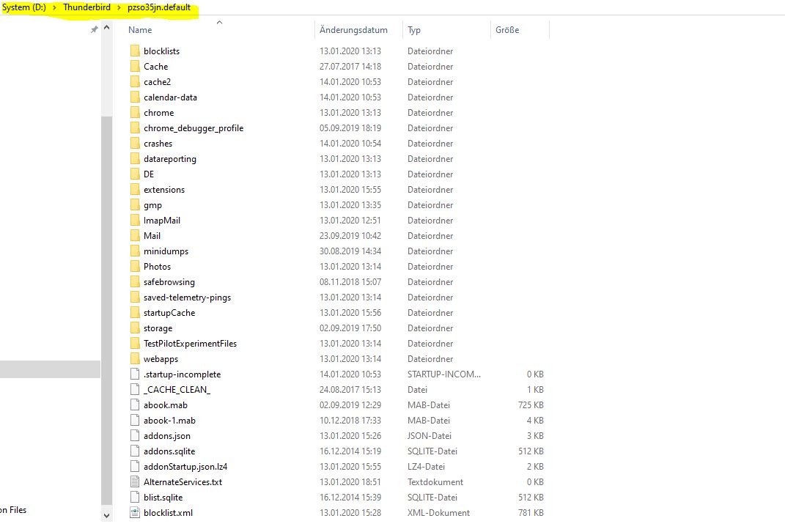
Task: Expand the chevron after System (D:)
Action: tap(54, 7)
